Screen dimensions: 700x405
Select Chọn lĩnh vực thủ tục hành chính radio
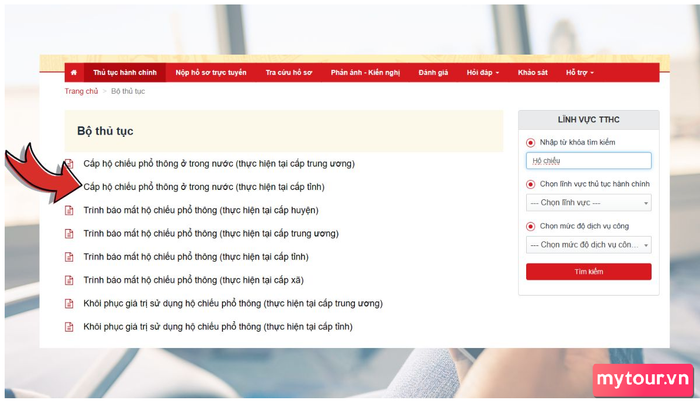point(530,184)
